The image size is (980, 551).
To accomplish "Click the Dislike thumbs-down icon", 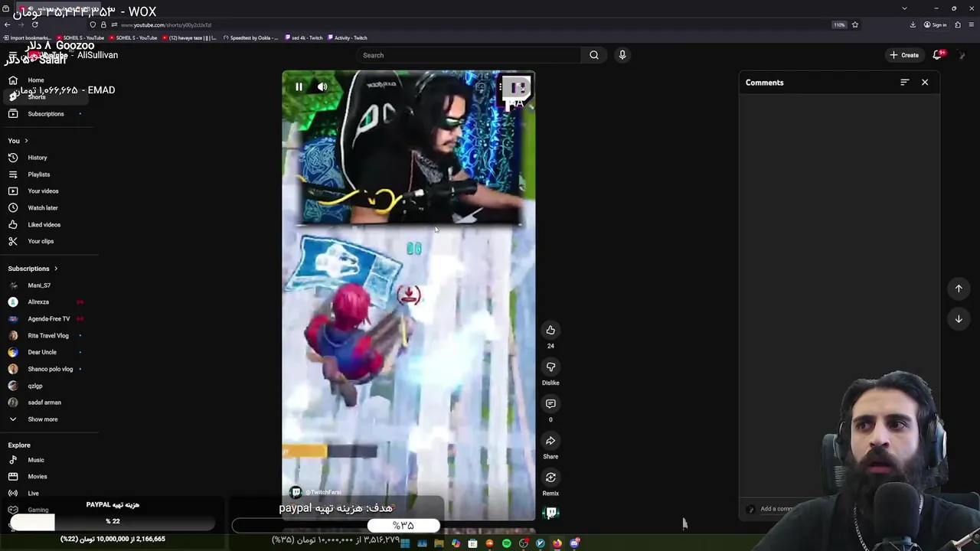I will click(550, 367).
